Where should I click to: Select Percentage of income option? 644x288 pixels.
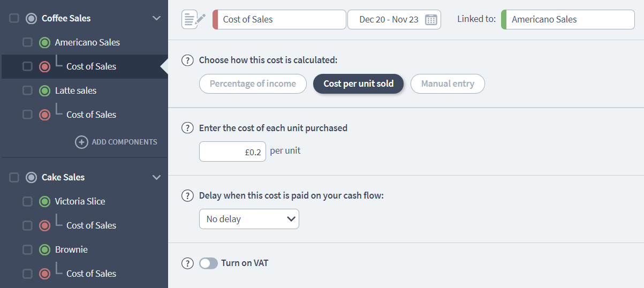pos(253,84)
